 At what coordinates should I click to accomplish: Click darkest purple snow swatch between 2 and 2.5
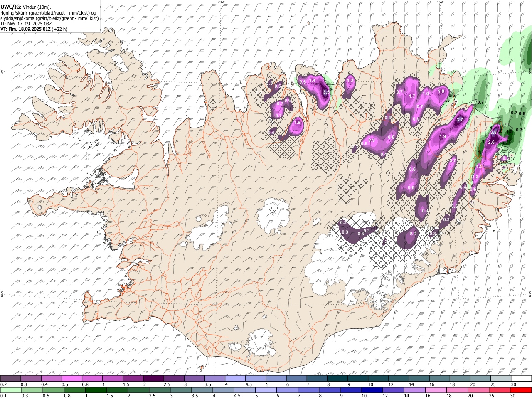point(153,378)
